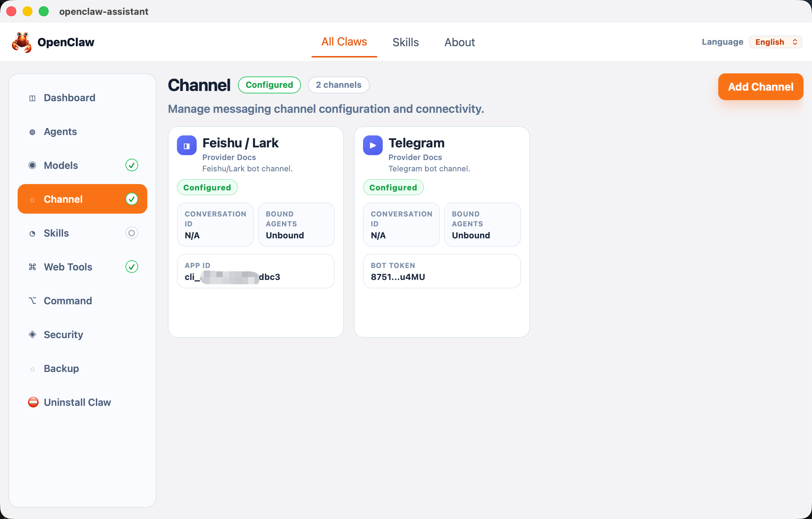Open Security in the sidebar
This screenshot has width=812, height=519.
[82, 335]
